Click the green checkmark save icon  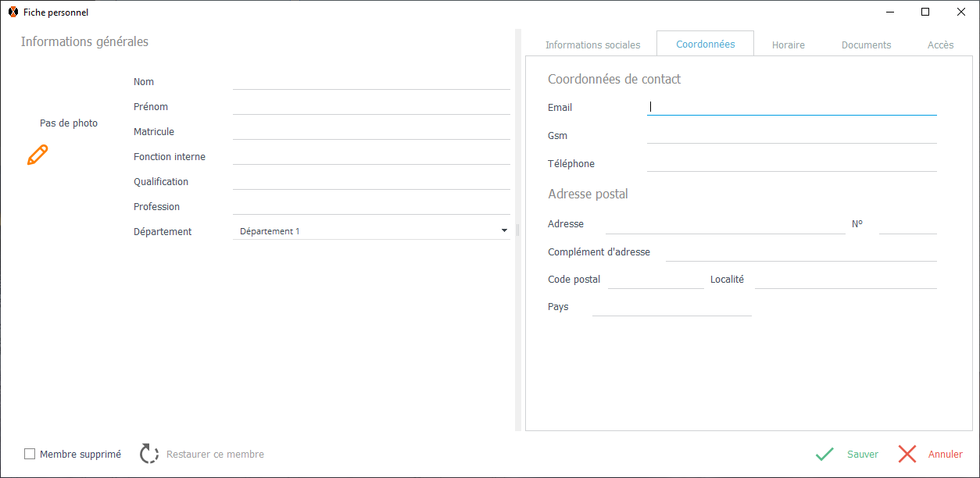(x=824, y=454)
